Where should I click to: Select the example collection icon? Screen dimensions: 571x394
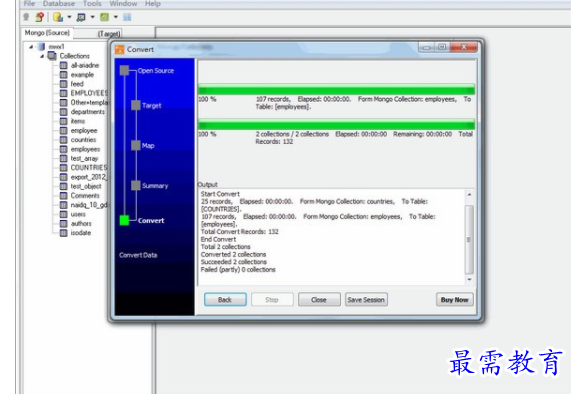[63, 75]
